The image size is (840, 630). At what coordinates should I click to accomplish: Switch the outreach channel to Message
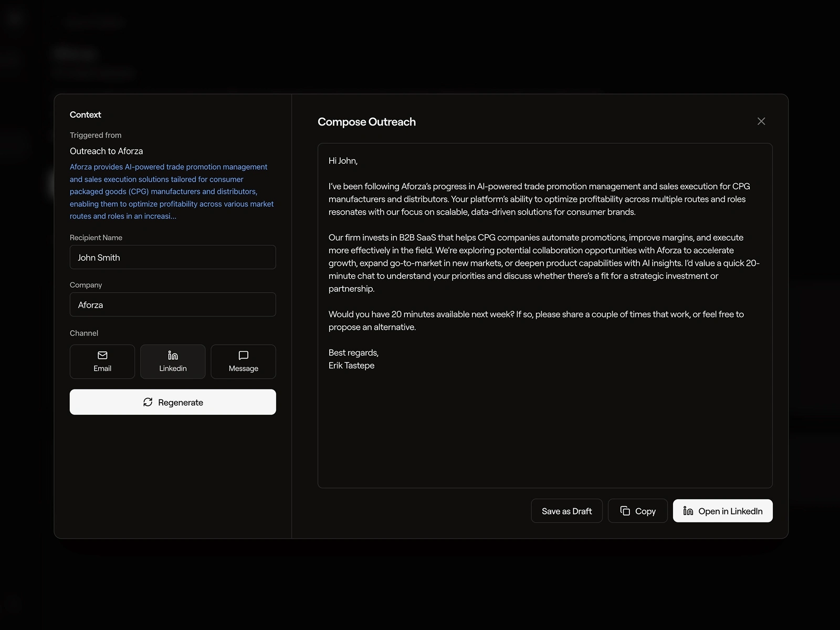(x=243, y=361)
